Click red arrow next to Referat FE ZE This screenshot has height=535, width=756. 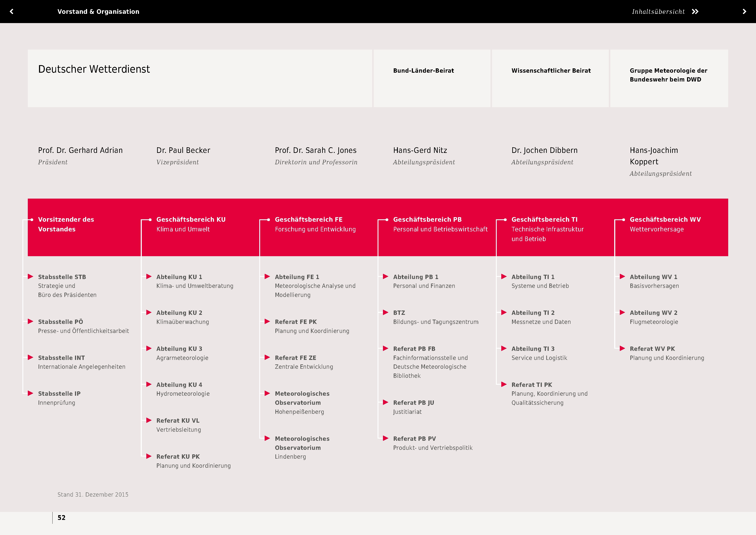[x=267, y=357]
